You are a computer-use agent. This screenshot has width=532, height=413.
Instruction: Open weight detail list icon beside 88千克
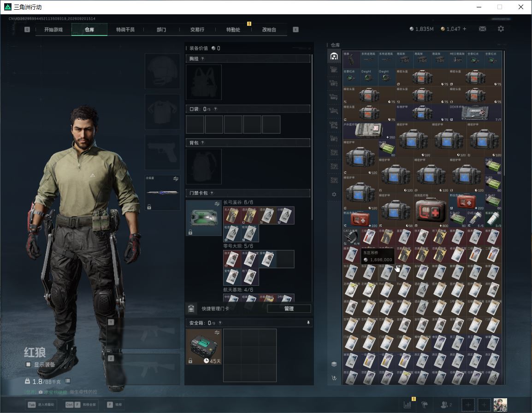67,381
